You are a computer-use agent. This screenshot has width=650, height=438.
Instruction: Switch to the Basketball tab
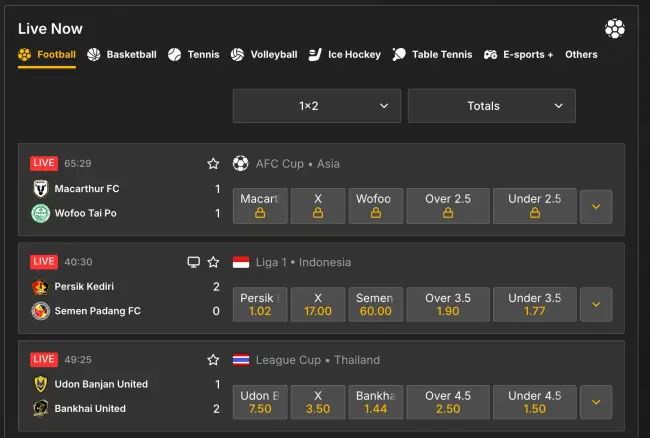tap(122, 55)
